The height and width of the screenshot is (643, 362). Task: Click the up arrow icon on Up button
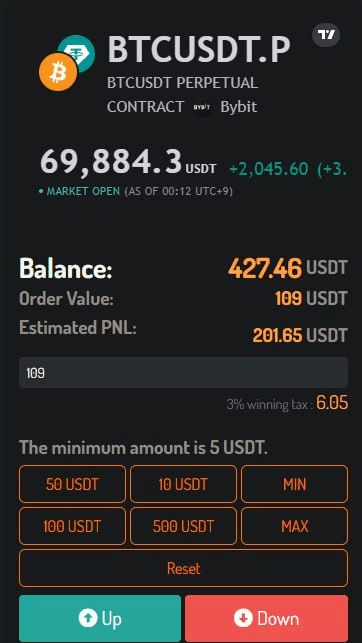coord(88,618)
